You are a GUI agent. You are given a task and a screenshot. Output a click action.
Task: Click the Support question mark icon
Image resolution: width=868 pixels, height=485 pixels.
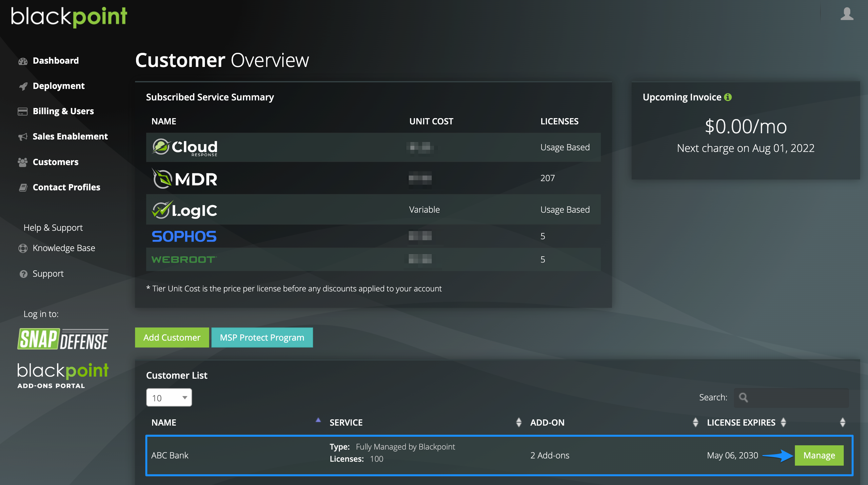pos(23,274)
